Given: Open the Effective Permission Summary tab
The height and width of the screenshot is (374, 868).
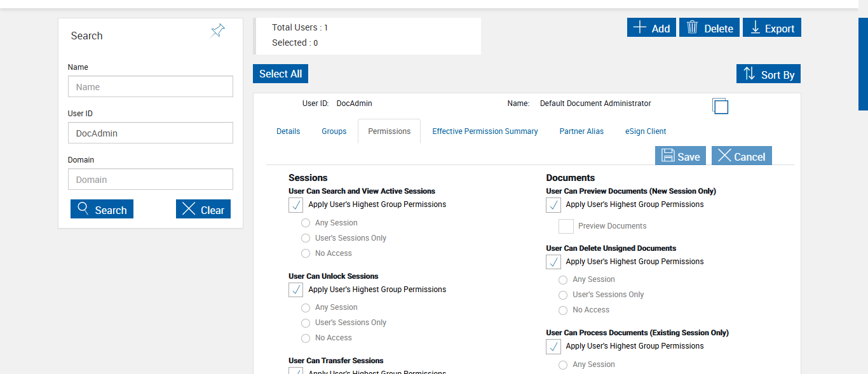Looking at the screenshot, I should pos(485,131).
